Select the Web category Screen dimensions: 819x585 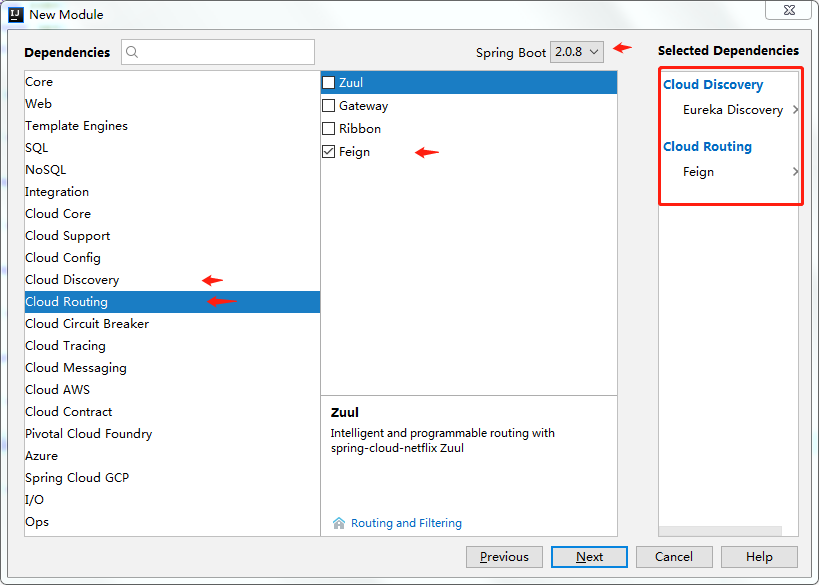(172, 104)
